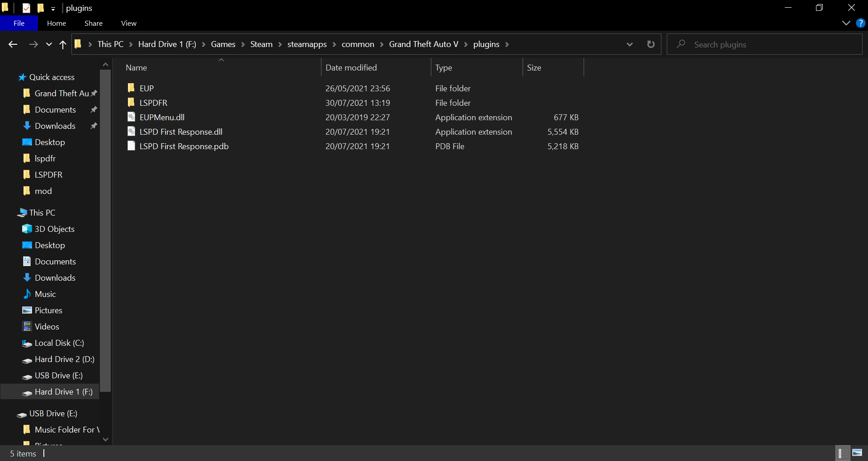Image resolution: width=868 pixels, height=461 pixels.
Task: Expand the ribbon with the chevron
Action: [x=846, y=23]
